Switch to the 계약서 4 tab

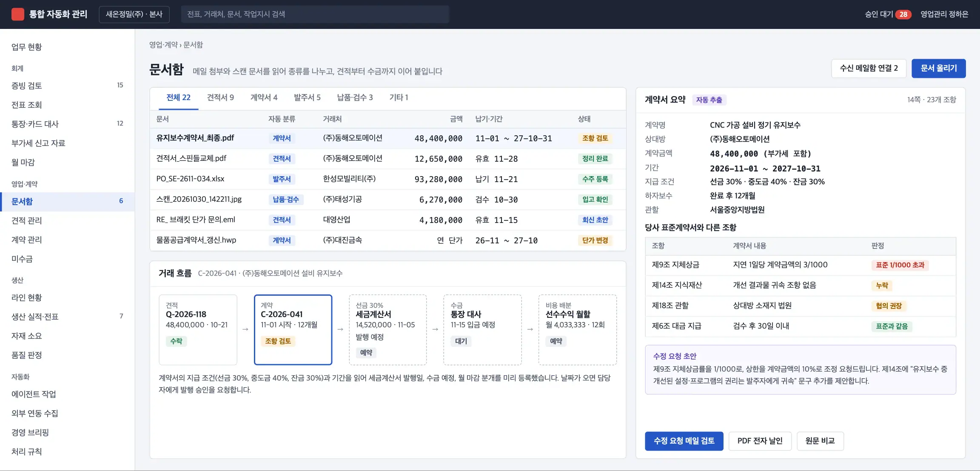[264, 97]
